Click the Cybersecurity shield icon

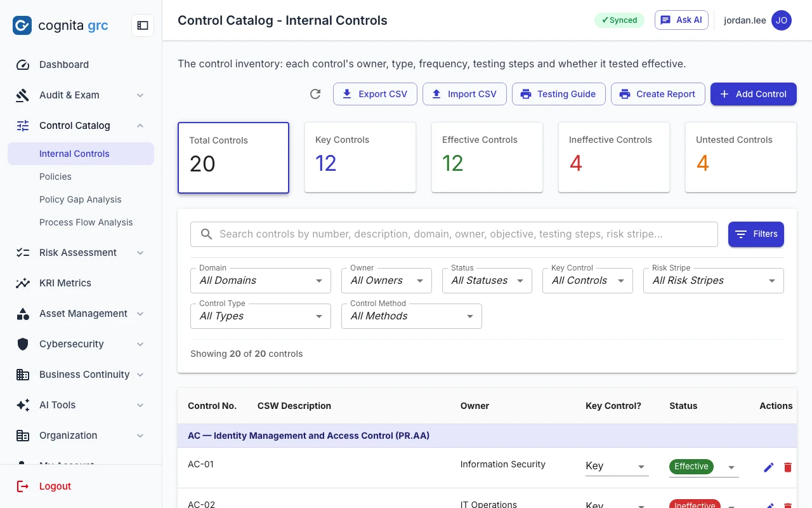(23, 344)
